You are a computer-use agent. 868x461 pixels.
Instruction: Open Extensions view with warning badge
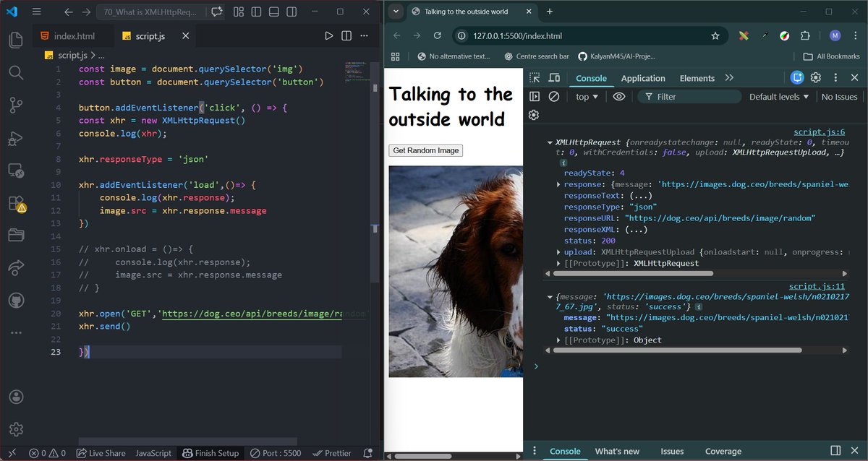[16, 204]
